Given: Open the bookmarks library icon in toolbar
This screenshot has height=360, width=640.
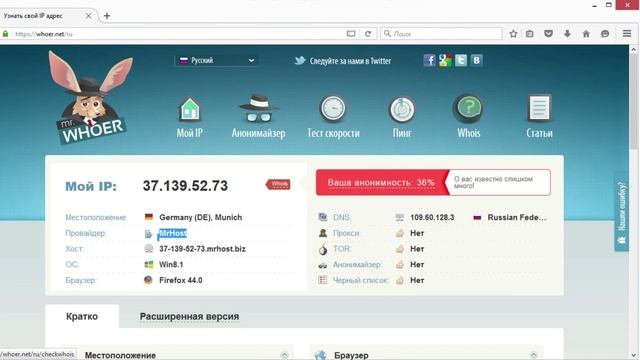Looking at the screenshot, I should [x=529, y=34].
